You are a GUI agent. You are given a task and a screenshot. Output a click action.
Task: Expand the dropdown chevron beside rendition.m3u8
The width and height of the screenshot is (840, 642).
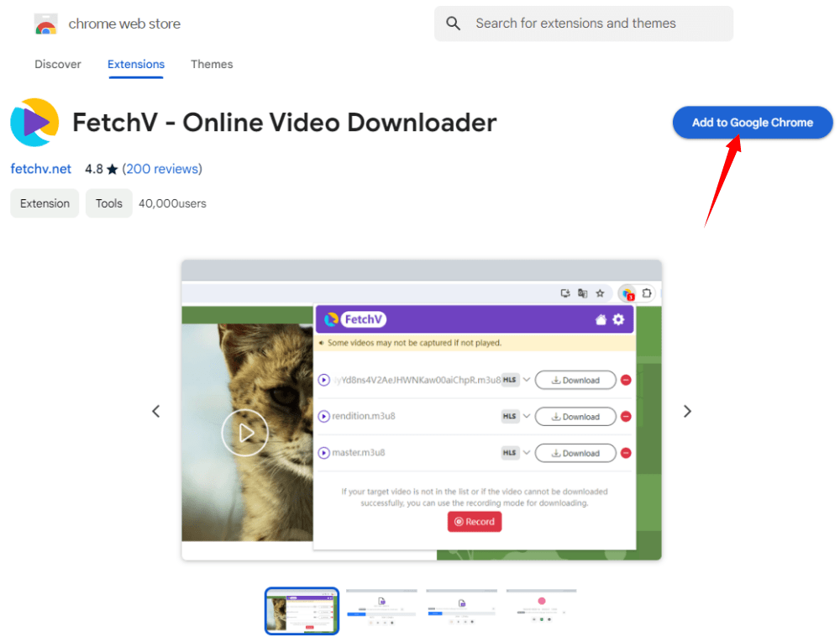tap(527, 417)
